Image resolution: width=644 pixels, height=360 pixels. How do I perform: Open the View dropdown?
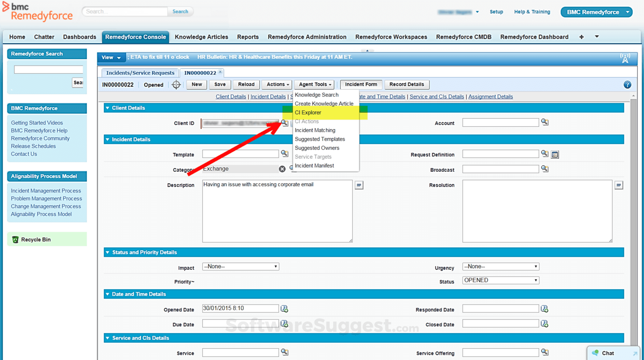(x=111, y=57)
